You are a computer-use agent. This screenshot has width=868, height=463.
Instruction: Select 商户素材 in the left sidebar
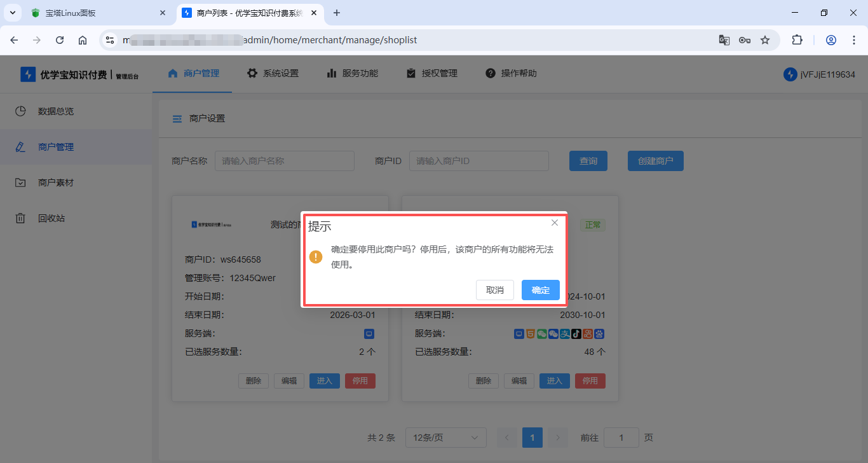(x=56, y=183)
